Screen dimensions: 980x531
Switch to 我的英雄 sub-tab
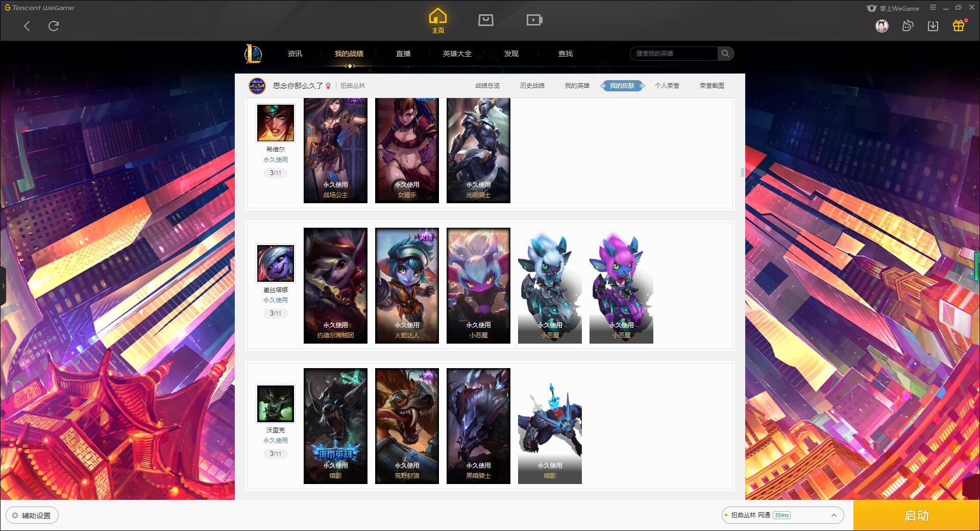point(577,86)
